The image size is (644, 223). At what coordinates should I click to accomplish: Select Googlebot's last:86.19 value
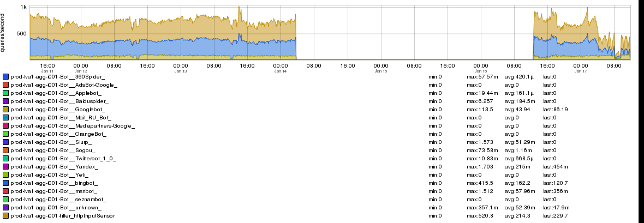click(556, 110)
